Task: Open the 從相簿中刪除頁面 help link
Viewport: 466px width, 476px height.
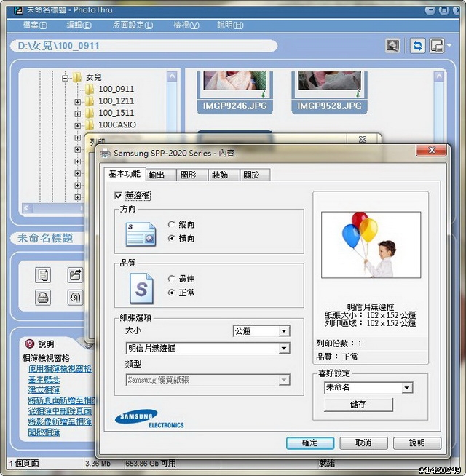Action: [x=60, y=411]
